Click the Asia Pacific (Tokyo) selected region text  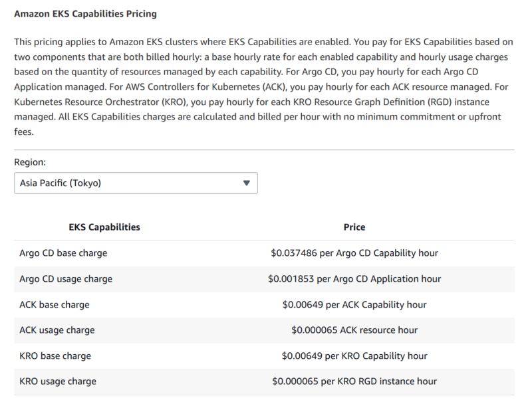pyautogui.click(x=61, y=183)
